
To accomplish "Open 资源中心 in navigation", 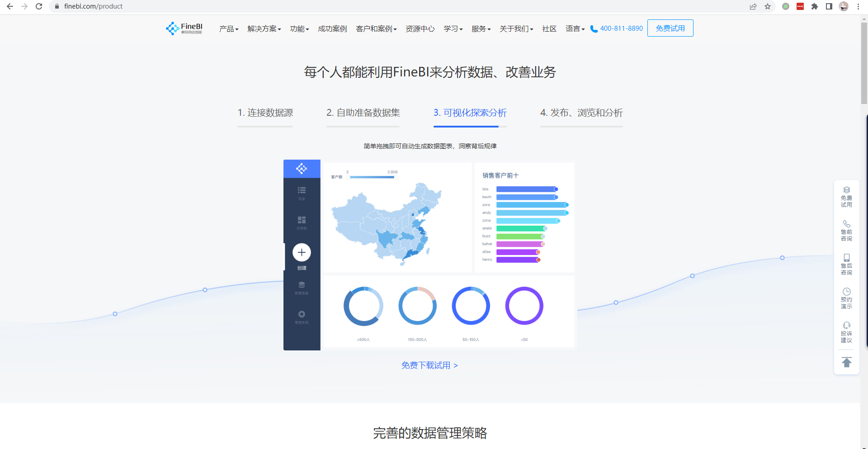I will click(x=420, y=28).
